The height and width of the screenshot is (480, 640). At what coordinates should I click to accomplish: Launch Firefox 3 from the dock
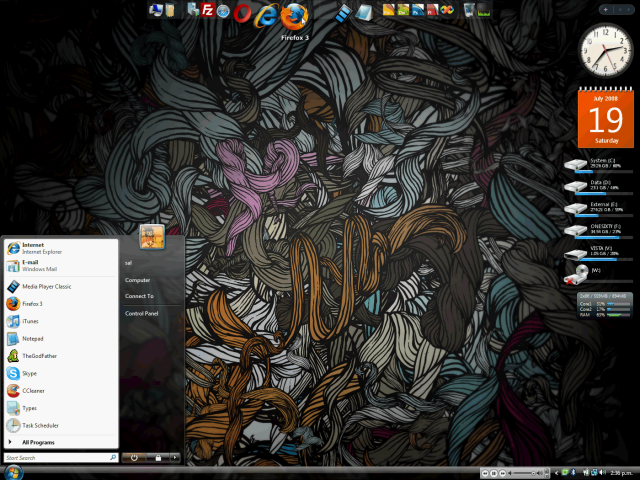(x=294, y=16)
